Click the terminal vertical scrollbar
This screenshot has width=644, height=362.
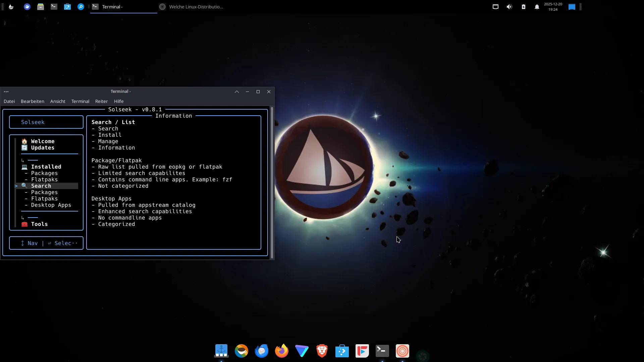pyautogui.click(x=272, y=183)
